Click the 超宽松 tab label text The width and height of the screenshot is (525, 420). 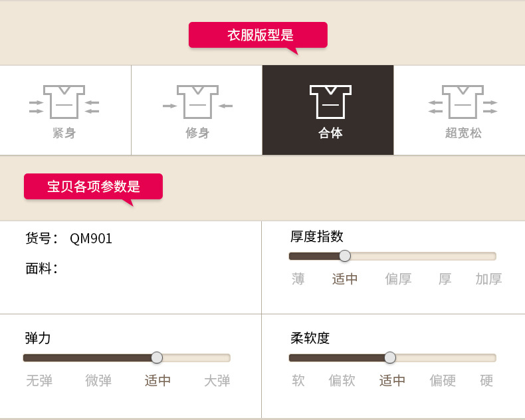[x=463, y=133]
